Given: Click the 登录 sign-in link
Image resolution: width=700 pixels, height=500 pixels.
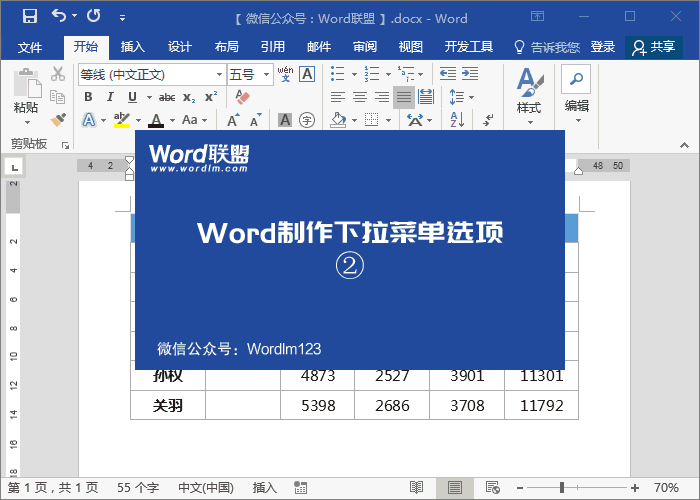Looking at the screenshot, I should pyautogui.click(x=603, y=47).
